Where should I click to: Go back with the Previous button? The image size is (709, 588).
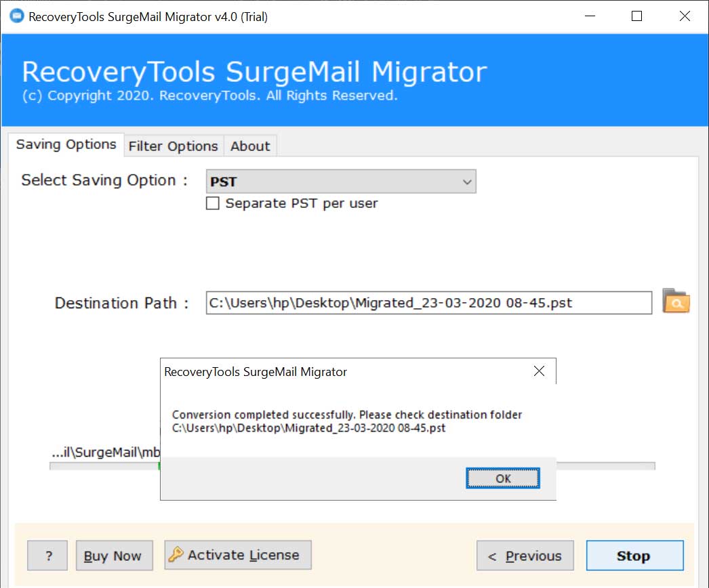point(525,555)
